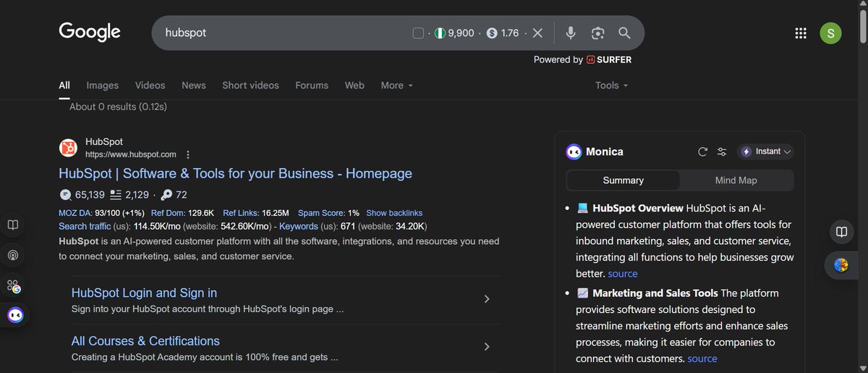Click the traffic icon next to 65,139
This screenshot has height=373, width=868.
(x=65, y=194)
